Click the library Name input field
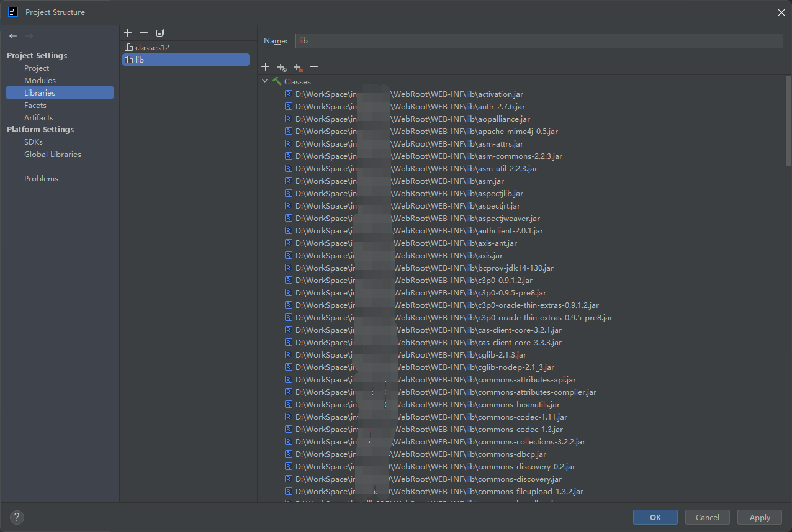The height and width of the screenshot is (532, 792). point(539,40)
